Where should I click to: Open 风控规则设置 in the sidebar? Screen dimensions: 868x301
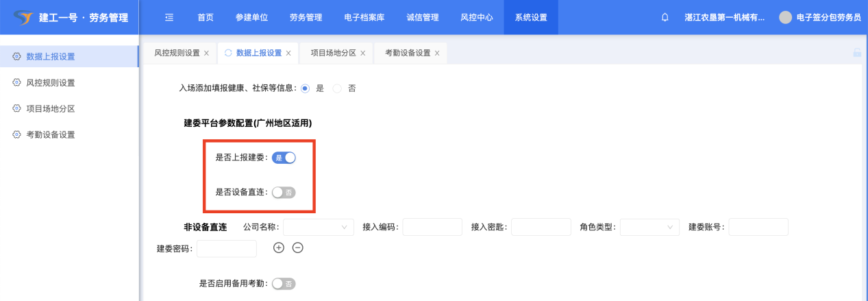click(x=51, y=83)
